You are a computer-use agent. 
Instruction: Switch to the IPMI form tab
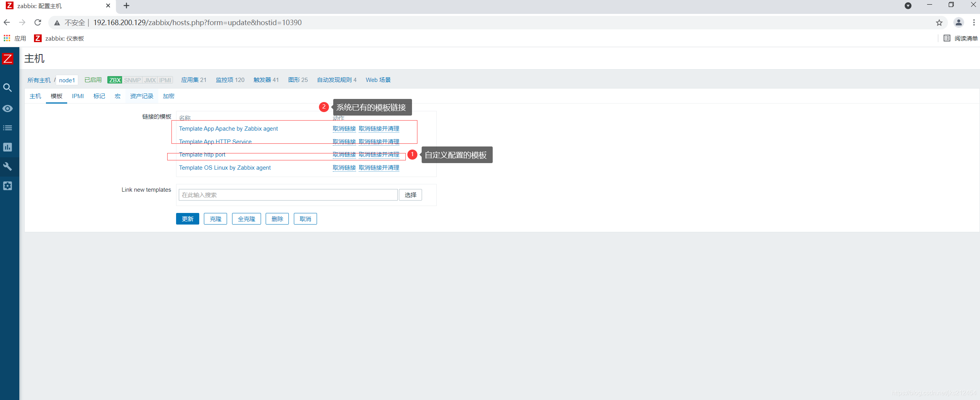pos(78,96)
